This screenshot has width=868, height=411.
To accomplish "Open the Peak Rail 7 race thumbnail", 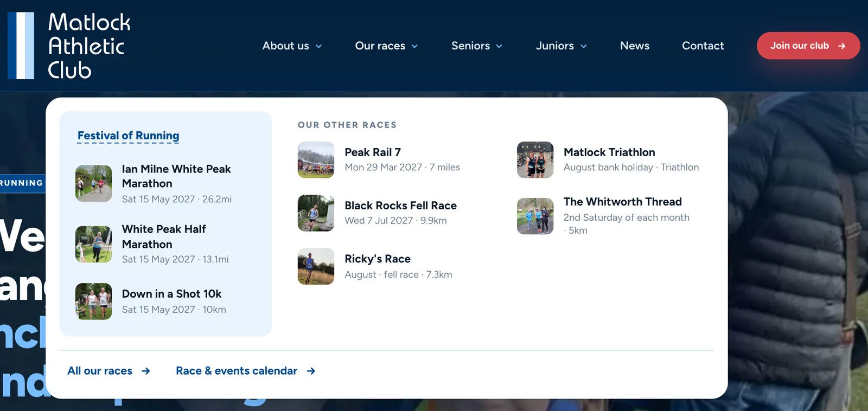I will click(316, 159).
